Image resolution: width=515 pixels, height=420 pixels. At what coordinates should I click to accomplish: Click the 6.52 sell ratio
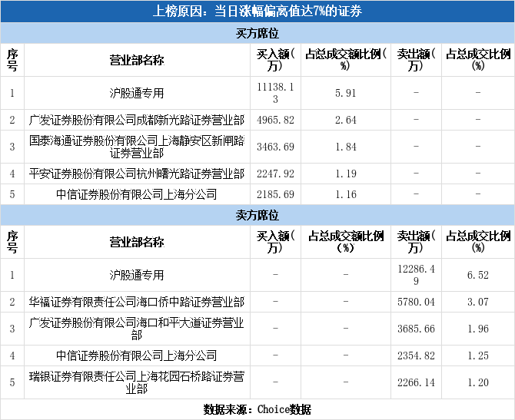coord(478,275)
